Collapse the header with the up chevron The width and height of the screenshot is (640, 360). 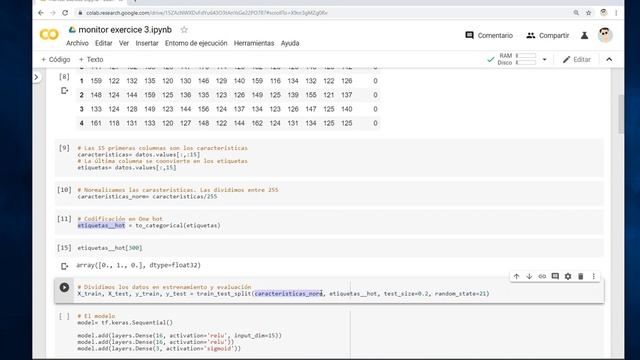pos(609,60)
